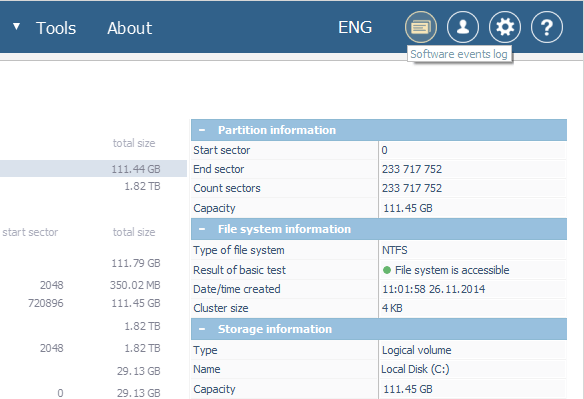
Task: Click the Start sector value 0
Action: (x=384, y=150)
